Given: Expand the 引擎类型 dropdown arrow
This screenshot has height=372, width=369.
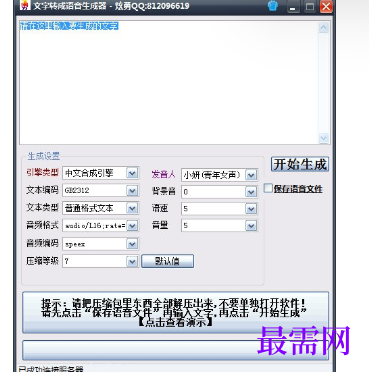Looking at the screenshot, I should point(132,173).
